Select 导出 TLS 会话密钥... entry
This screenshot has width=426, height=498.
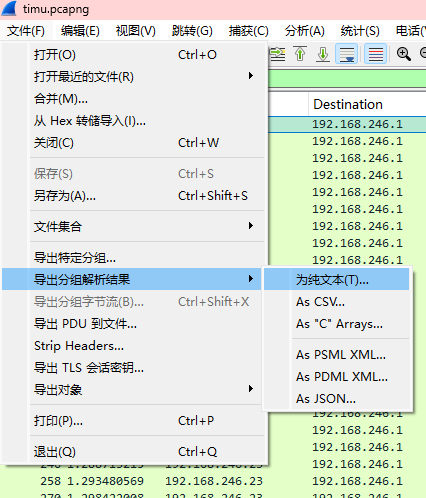(x=133, y=367)
